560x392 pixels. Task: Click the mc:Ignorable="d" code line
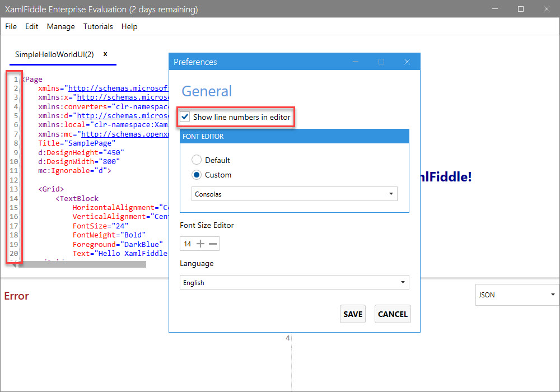(74, 171)
